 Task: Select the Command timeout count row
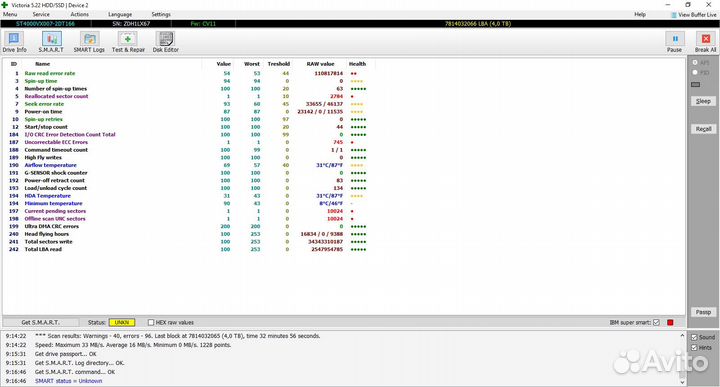(188, 150)
